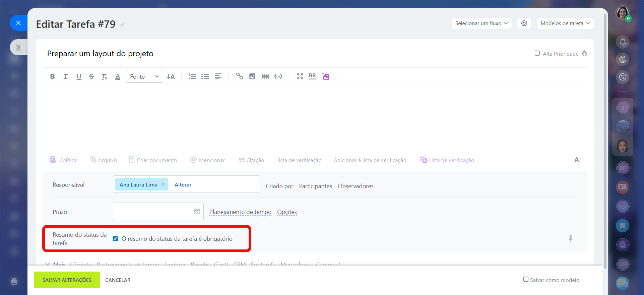Open CoPilot assistant
The width and height of the screenshot is (644, 295).
pos(63,160)
